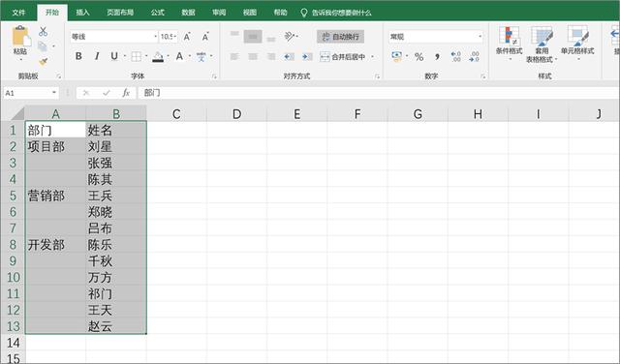Open the 文件 menu tab

pos(18,13)
